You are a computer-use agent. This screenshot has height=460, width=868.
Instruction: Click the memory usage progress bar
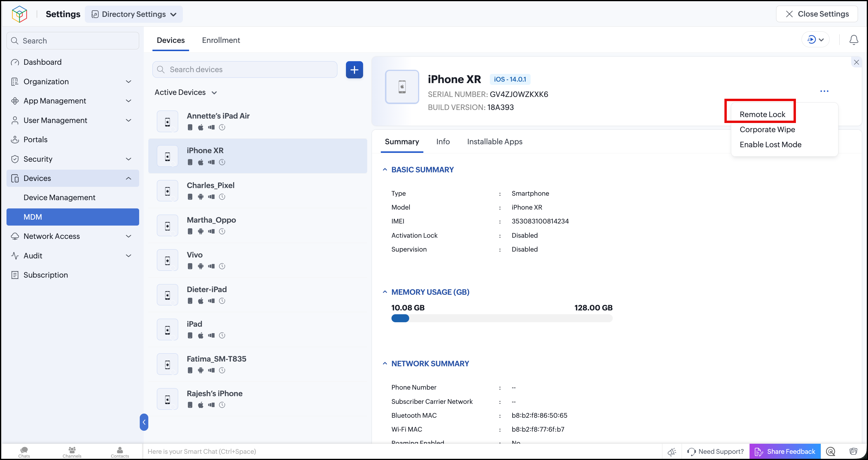502,318
